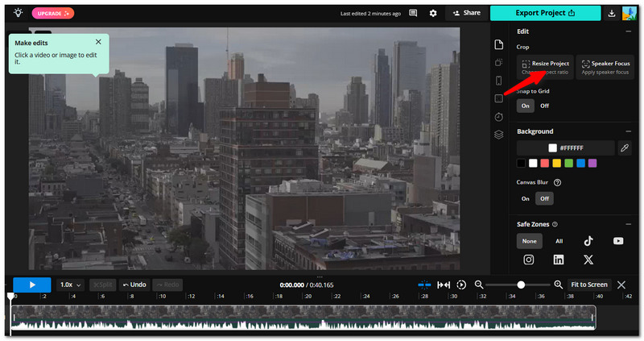Click the video preview canvas

[245, 148]
